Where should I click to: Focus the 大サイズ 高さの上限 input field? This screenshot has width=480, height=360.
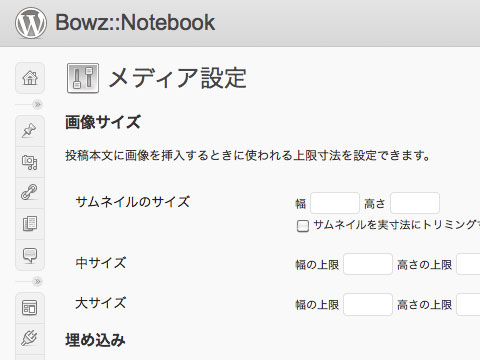[468, 304]
